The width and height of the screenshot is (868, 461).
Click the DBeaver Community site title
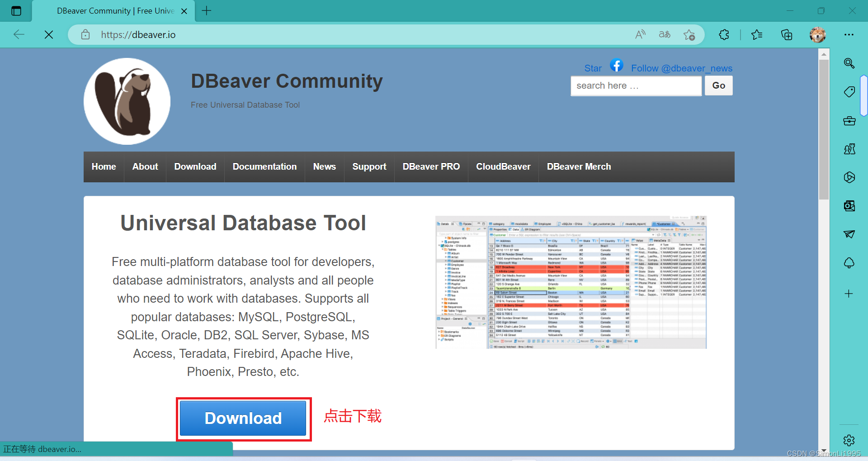(287, 81)
